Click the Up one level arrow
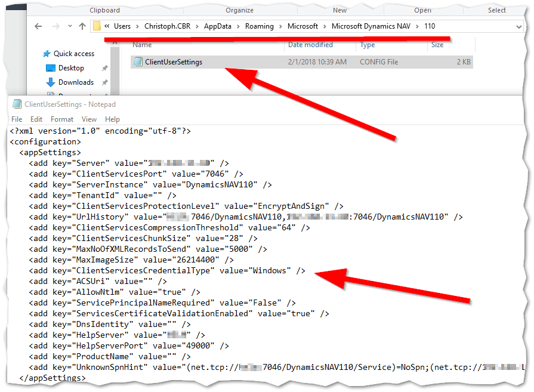The image size is (534, 392). 82,26
